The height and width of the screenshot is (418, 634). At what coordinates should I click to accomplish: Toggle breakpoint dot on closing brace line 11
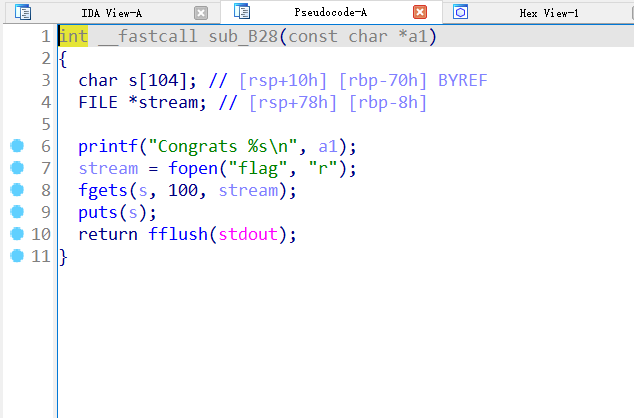tap(16, 256)
